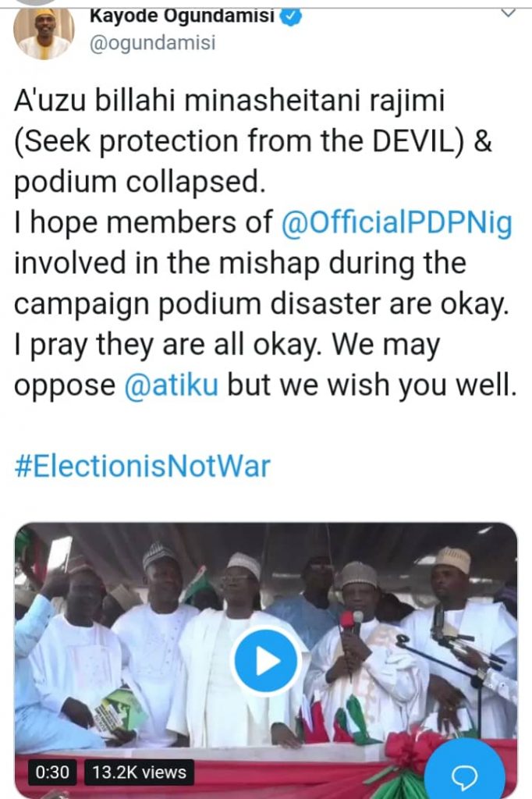Viewport: 532px width, 799px height.
Task: Open the @OfficialPDPNig mention
Action: [398, 224]
